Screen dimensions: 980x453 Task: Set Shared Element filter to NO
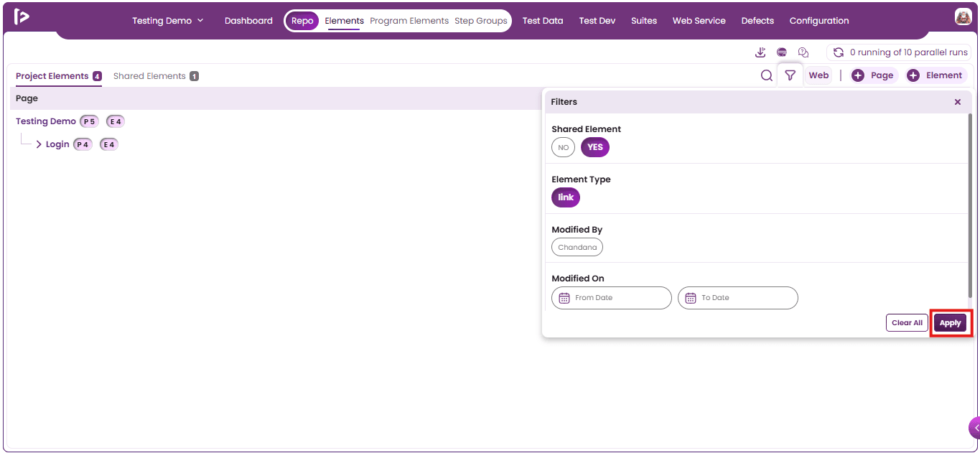pos(564,147)
